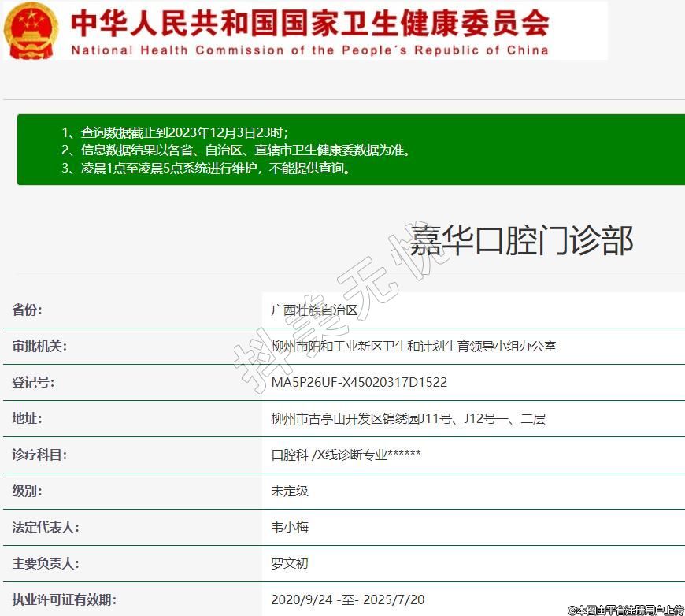
Task: Click the clinic name heading 嘉华口腔门诊部
Action: coord(521,239)
